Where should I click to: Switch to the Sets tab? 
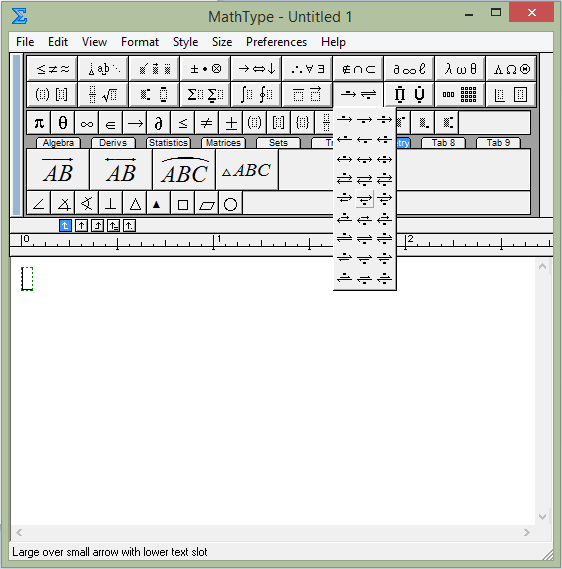pyautogui.click(x=278, y=143)
